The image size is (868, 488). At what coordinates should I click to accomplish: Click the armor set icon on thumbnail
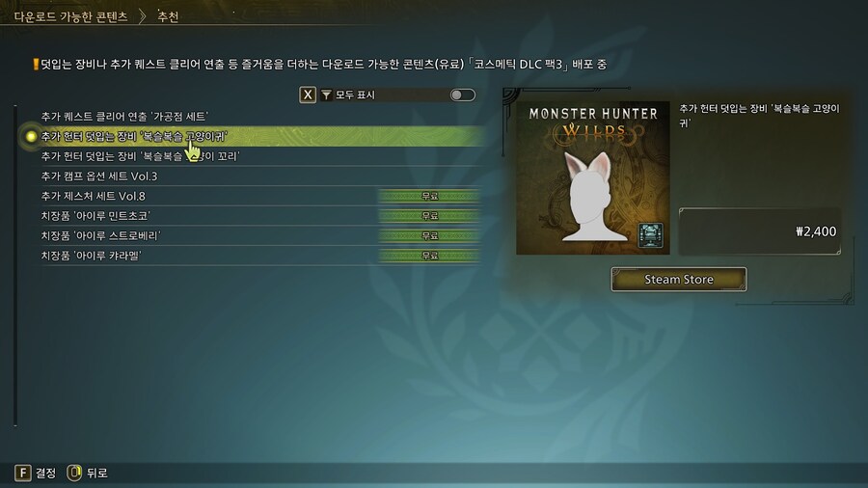650,235
